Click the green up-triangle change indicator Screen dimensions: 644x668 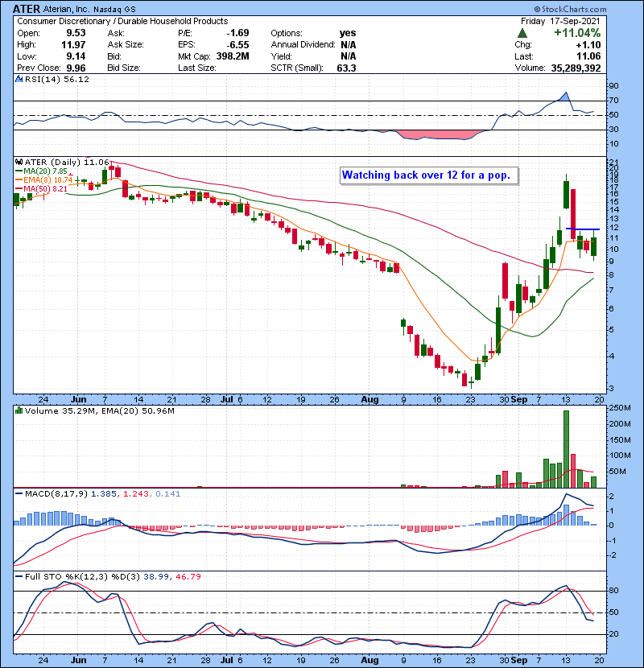click(522, 33)
